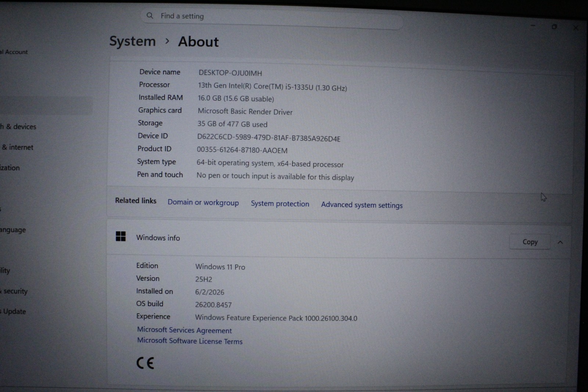Open Domain or workgroup link

pyautogui.click(x=203, y=202)
